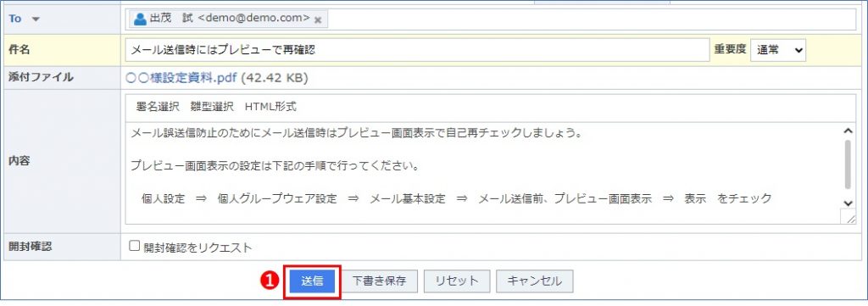Remove recipient 出茂 試 with x icon
Image resolution: width=868 pixels, height=306 pixels.
pos(318,19)
